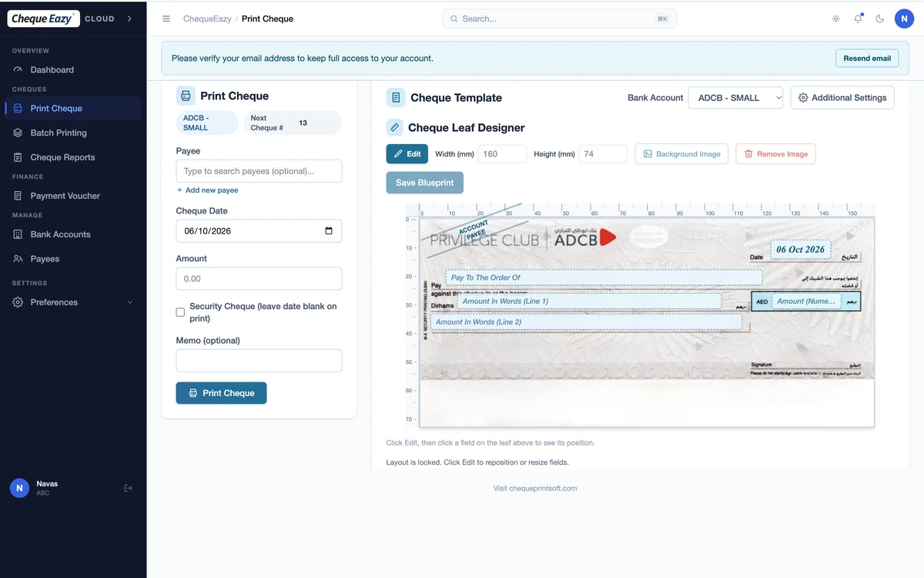Go to Batch Printing
The width and height of the screenshot is (924, 578).
tap(73, 133)
